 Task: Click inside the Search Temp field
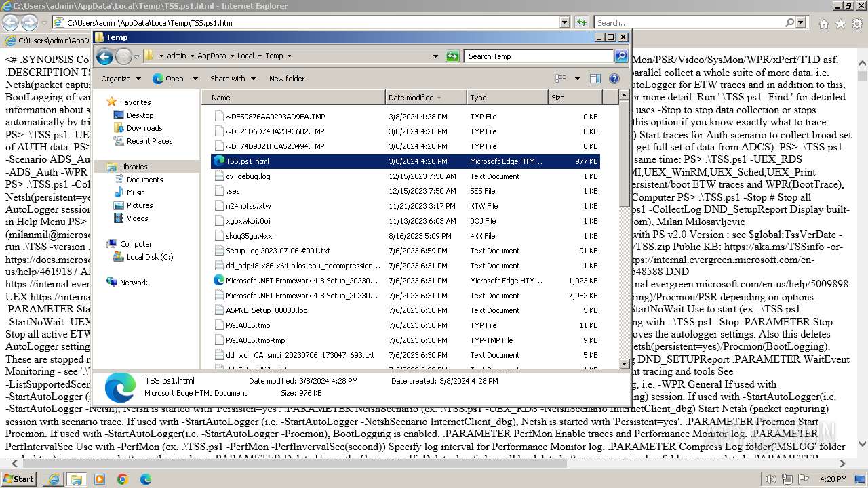click(x=539, y=56)
